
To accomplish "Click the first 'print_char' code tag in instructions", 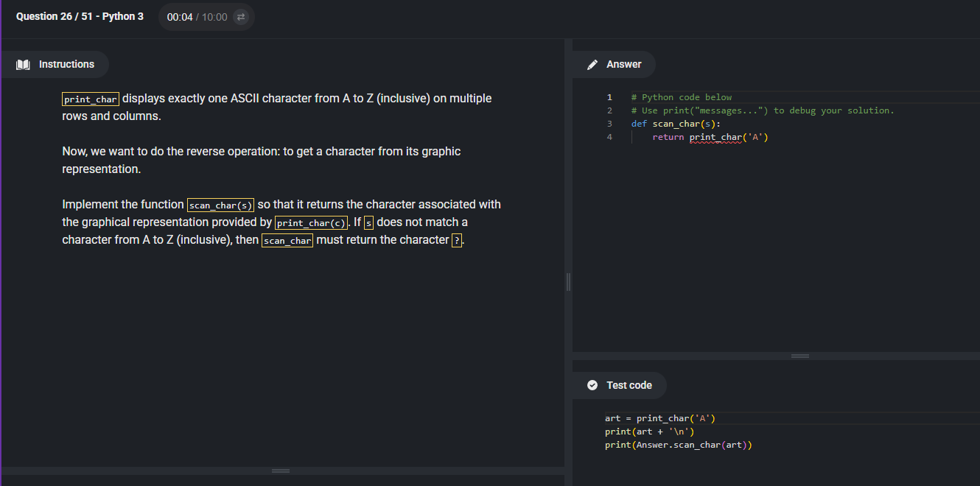I will 91,99.
